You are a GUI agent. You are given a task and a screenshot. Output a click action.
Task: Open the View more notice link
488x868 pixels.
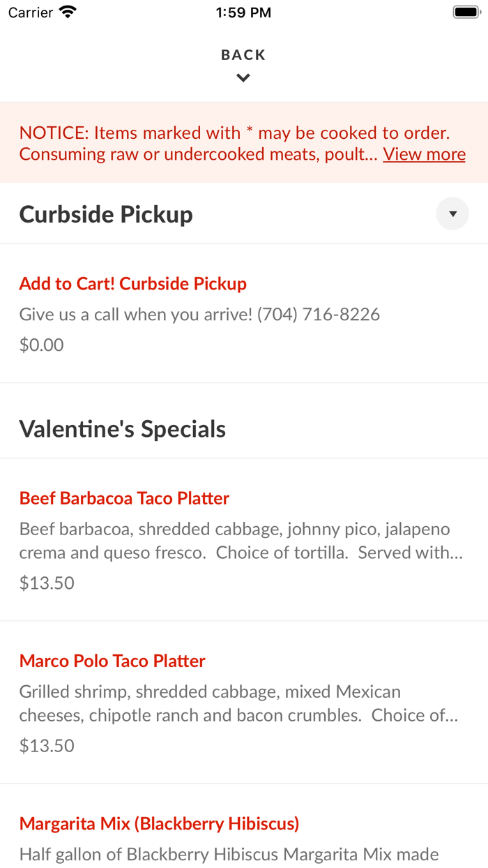[x=424, y=154]
